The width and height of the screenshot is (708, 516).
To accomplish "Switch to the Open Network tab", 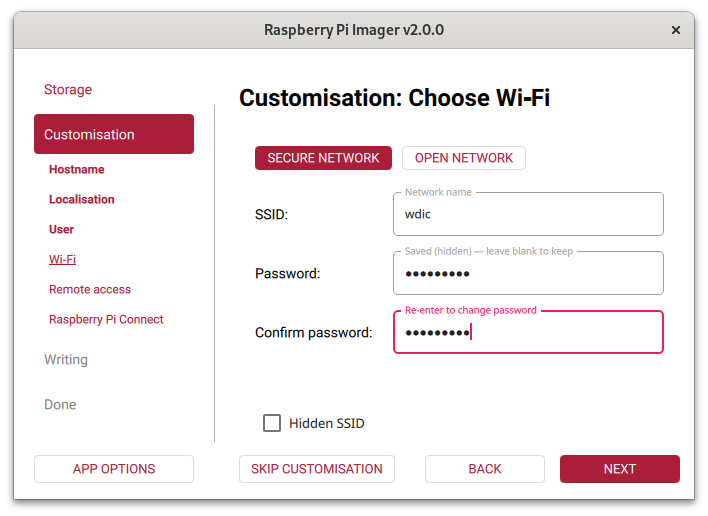I will click(x=463, y=158).
